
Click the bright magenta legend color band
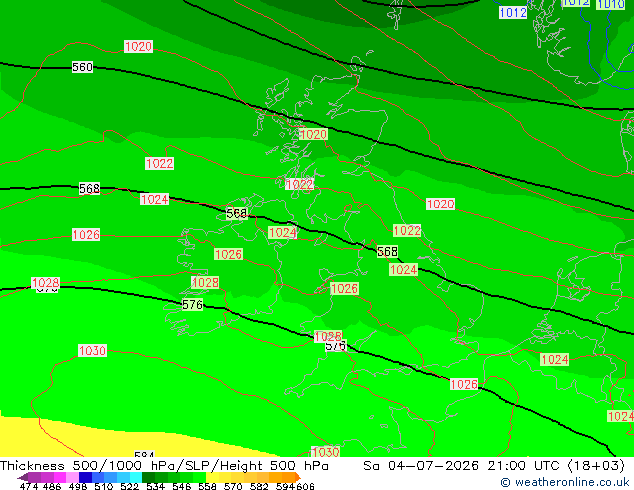tap(60, 477)
